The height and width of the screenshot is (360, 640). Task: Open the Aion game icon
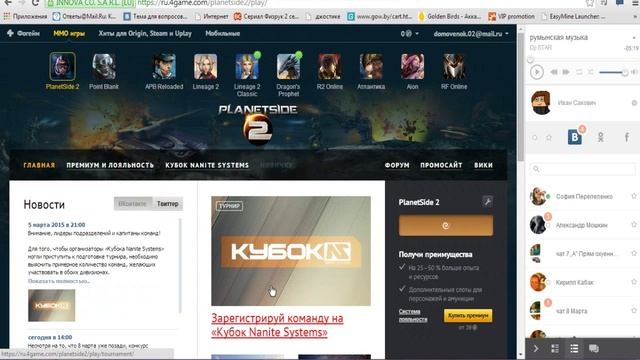click(412, 67)
